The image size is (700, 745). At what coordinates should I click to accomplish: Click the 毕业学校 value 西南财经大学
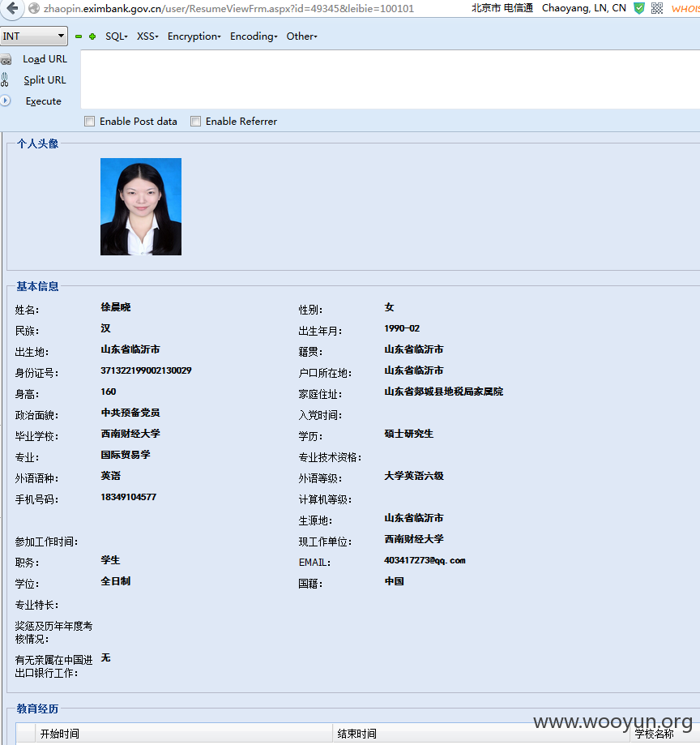(130, 434)
